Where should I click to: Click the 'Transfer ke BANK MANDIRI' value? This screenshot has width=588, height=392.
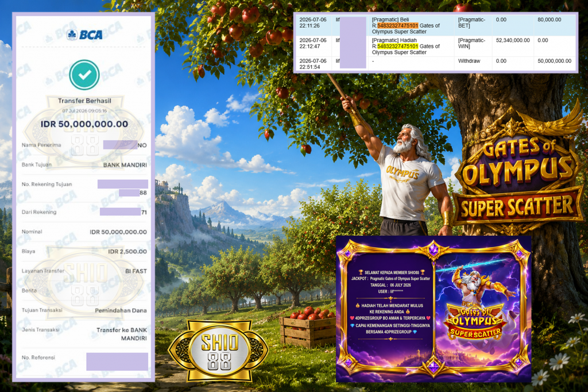[x=122, y=334]
